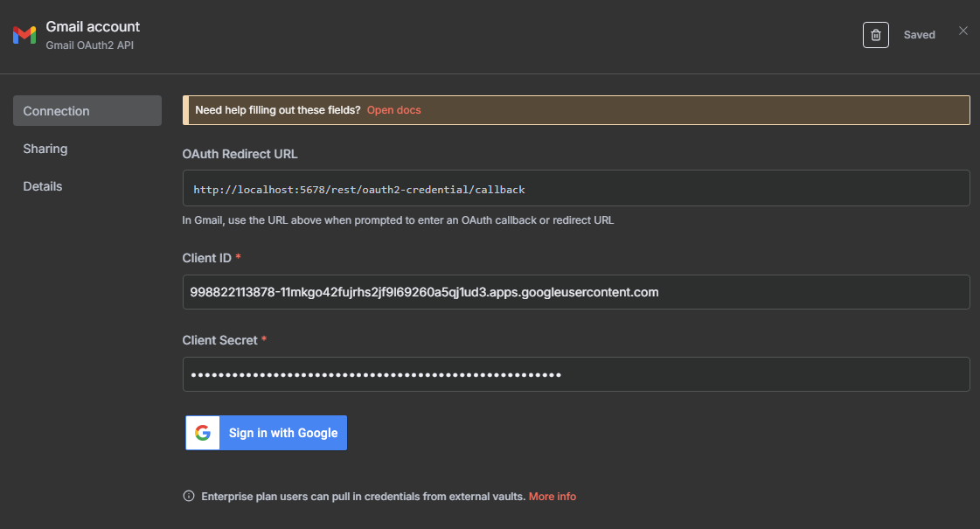The height and width of the screenshot is (529, 980).
Task: Focus the Client Secret input field
Action: tap(576, 374)
